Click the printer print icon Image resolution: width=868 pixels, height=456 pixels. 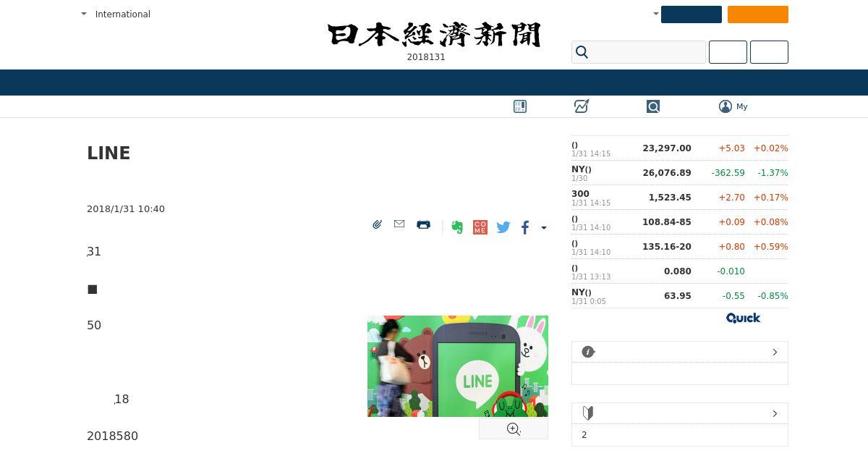[x=424, y=224]
